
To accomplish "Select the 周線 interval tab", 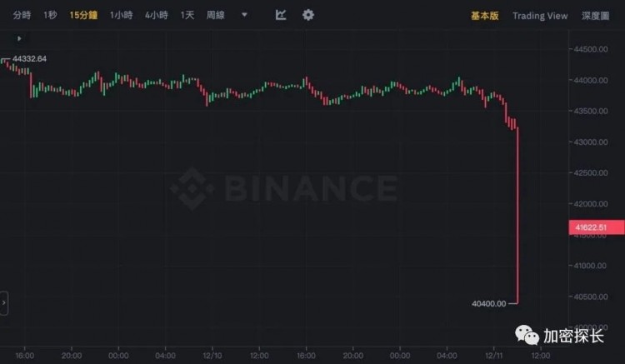I will click(x=215, y=15).
